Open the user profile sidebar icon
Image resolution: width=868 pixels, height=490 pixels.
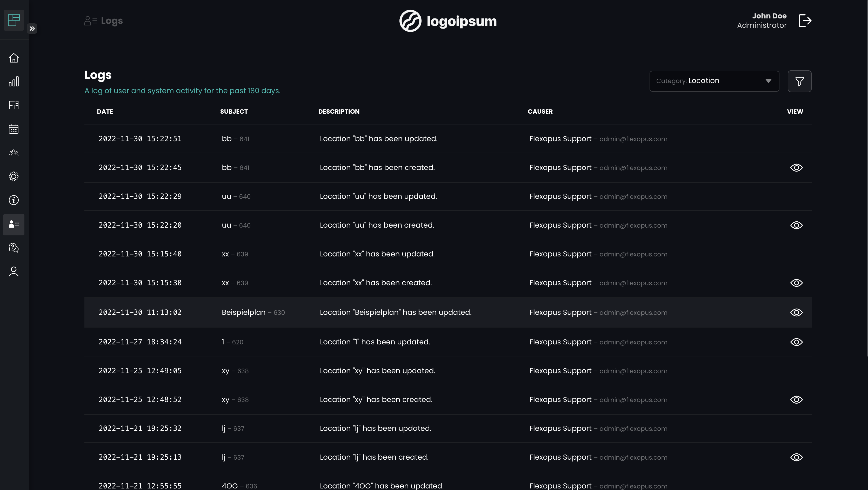[14, 271]
